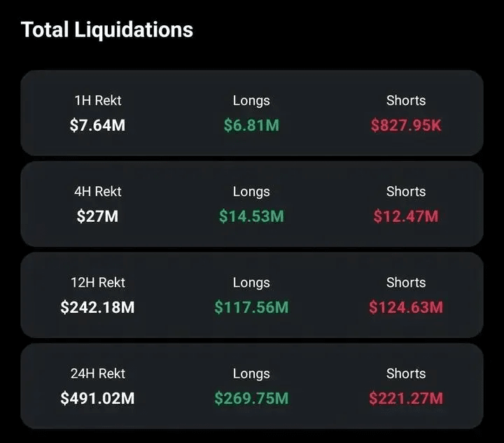
Task: Click the Shorts label in 12H card
Action: tap(406, 283)
